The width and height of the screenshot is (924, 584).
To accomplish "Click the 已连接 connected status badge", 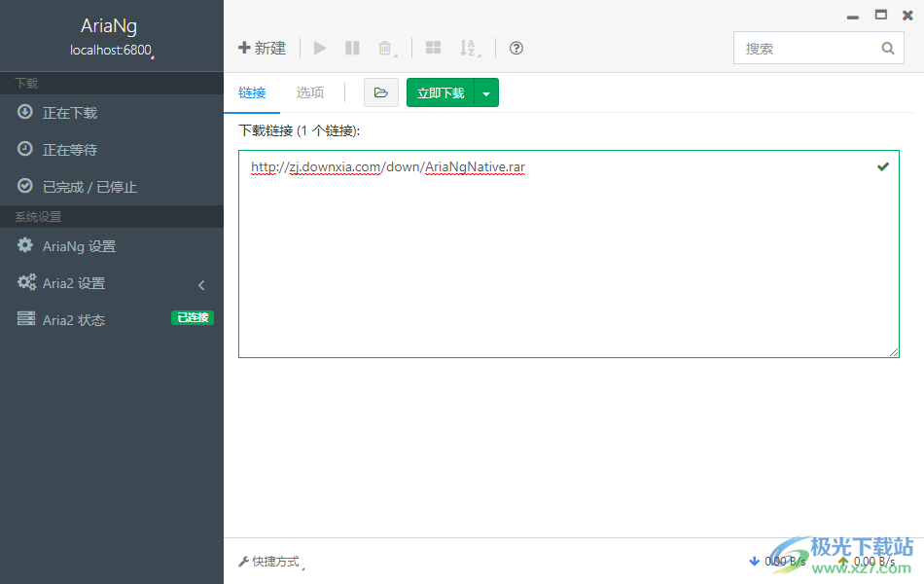I will 193,317.
